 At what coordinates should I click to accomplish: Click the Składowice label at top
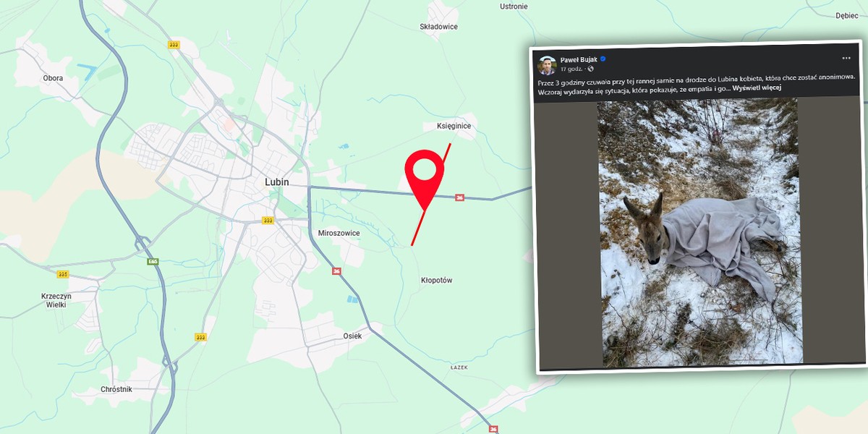tap(438, 27)
